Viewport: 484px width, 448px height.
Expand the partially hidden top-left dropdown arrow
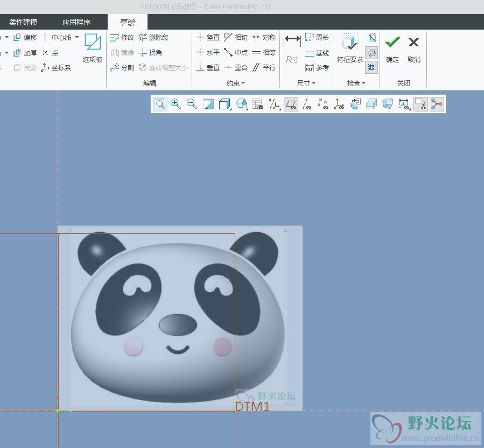[x=6, y=37]
